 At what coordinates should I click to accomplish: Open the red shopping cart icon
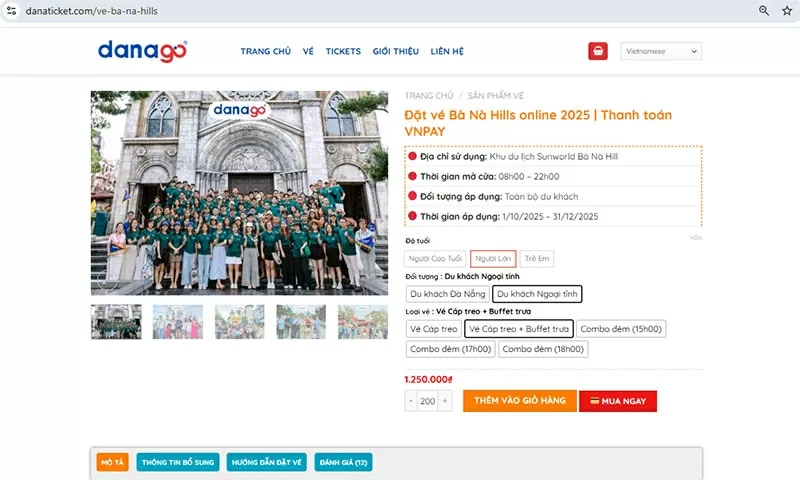click(x=598, y=51)
